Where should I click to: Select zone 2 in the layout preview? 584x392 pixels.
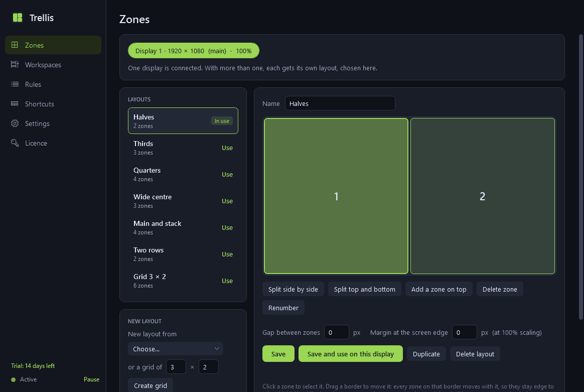[x=482, y=196]
